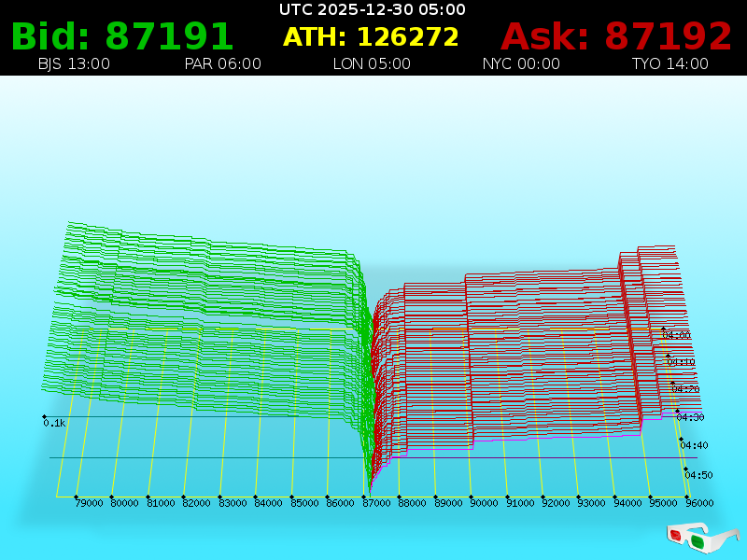Screen dimensions: 747x560
Task: Click the red Ask price 87192
Action: (x=616, y=37)
